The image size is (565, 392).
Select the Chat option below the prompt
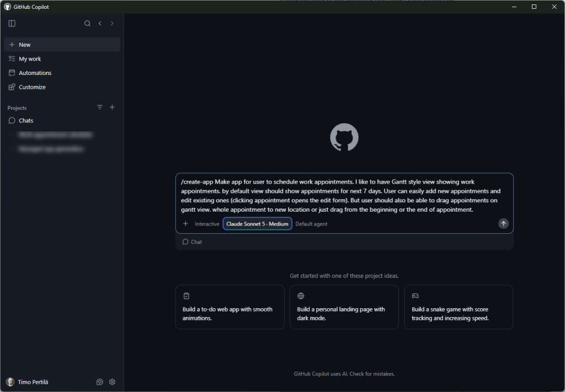click(x=192, y=242)
